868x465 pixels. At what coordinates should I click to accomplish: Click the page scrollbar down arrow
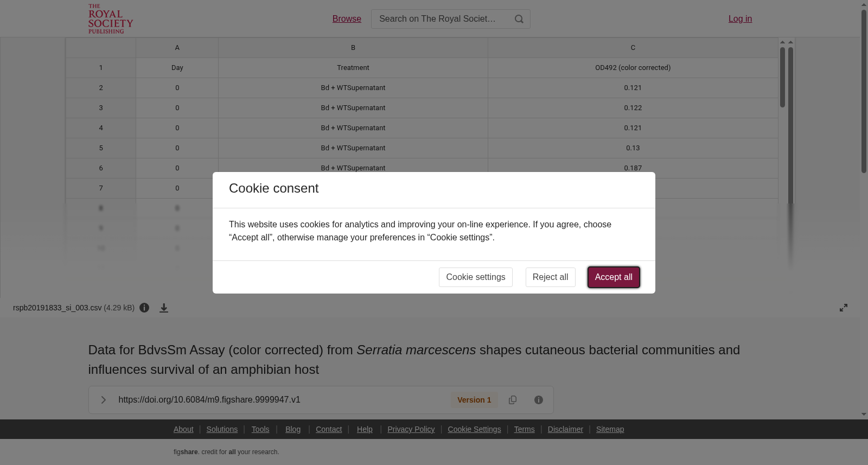[864, 415]
